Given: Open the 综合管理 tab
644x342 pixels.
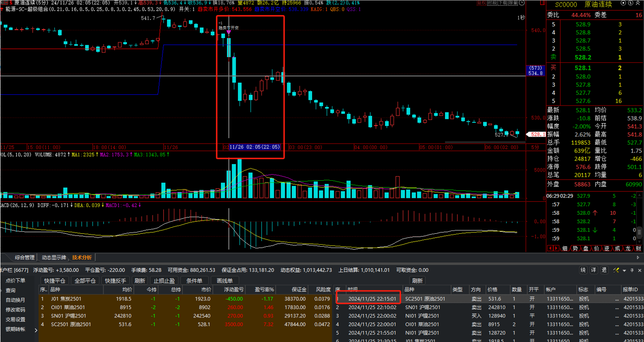Looking at the screenshot, I should (24, 257).
